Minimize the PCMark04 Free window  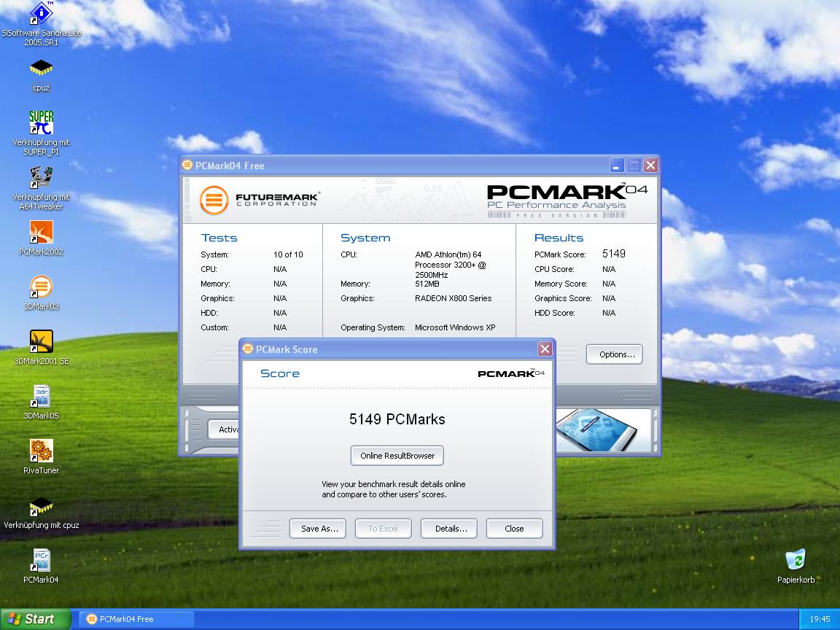617,166
